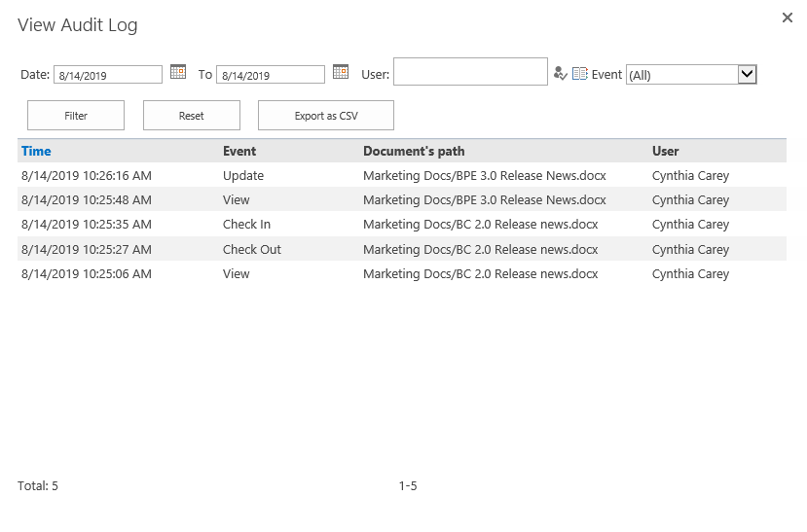
Task: Click inside the start Date input field
Action: point(108,75)
